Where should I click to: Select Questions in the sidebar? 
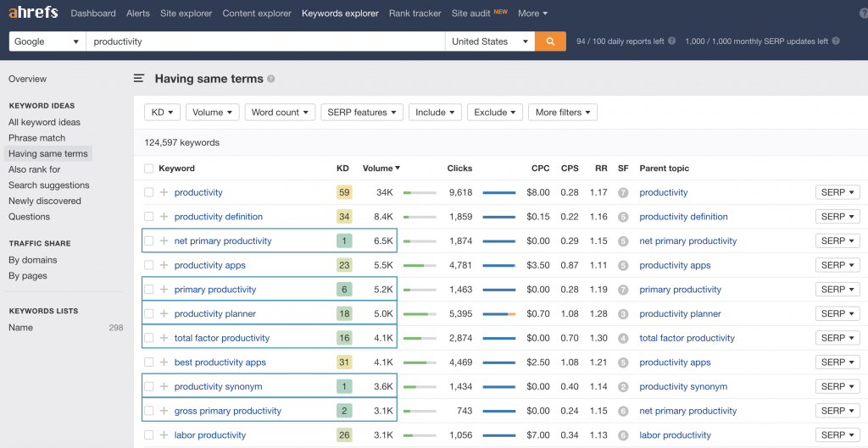[x=29, y=217]
